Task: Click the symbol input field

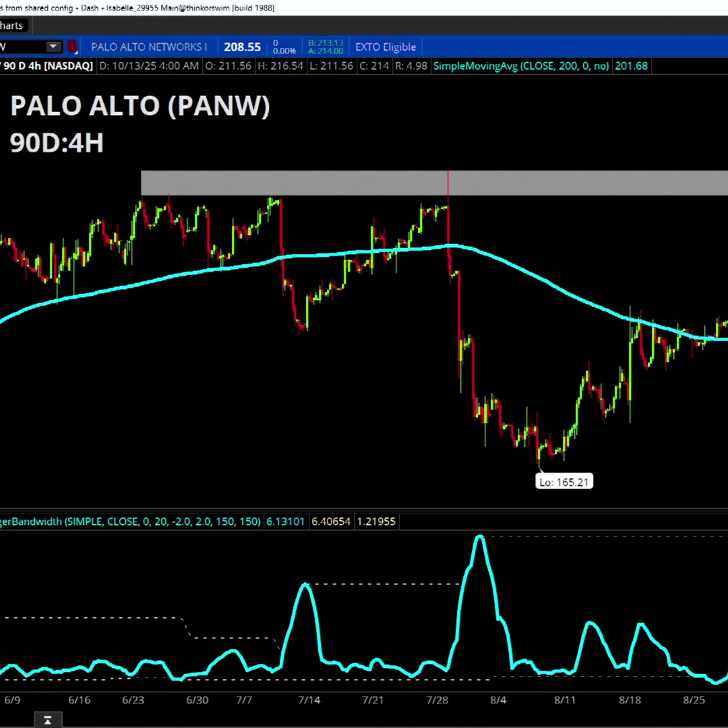Action: (21, 47)
